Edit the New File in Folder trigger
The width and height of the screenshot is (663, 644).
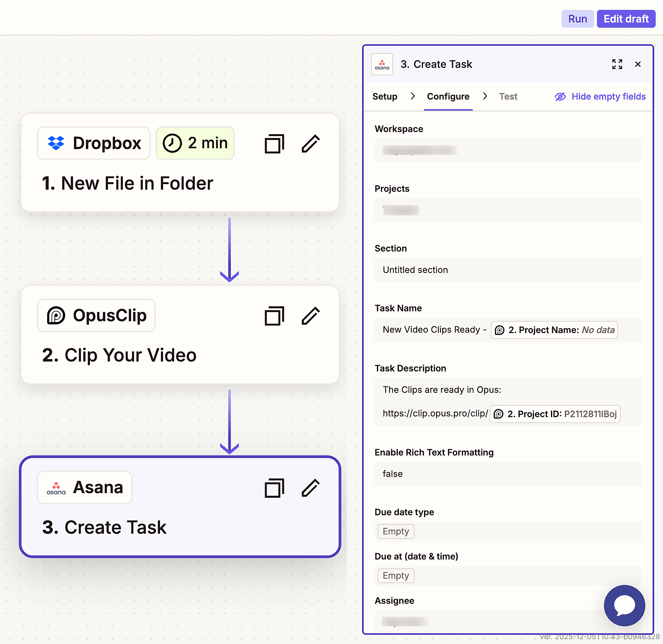coord(311,143)
